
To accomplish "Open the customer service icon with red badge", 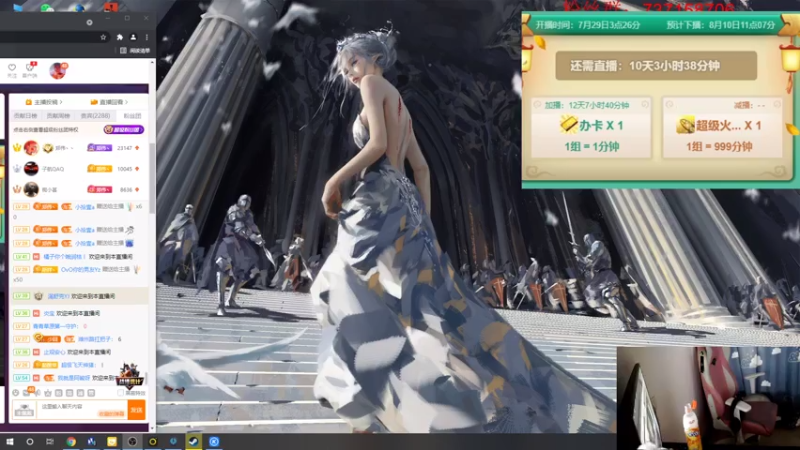I will [x=30, y=67].
